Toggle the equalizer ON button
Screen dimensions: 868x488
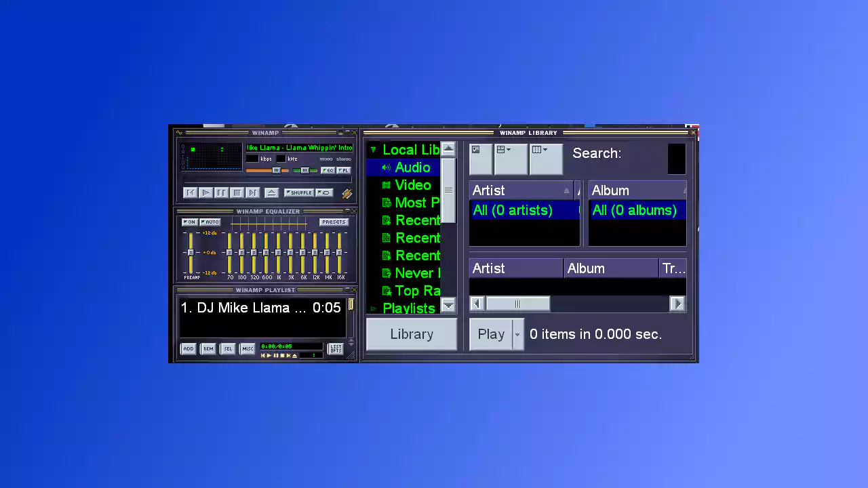point(190,222)
